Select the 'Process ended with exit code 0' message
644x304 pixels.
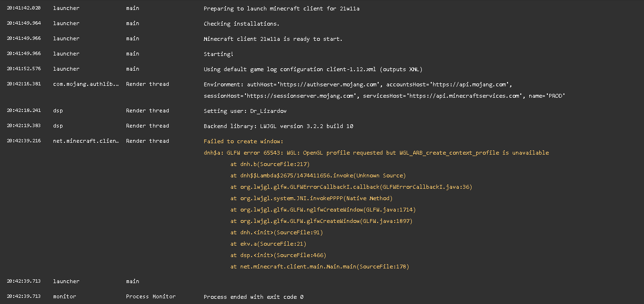click(x=254, y=297)
